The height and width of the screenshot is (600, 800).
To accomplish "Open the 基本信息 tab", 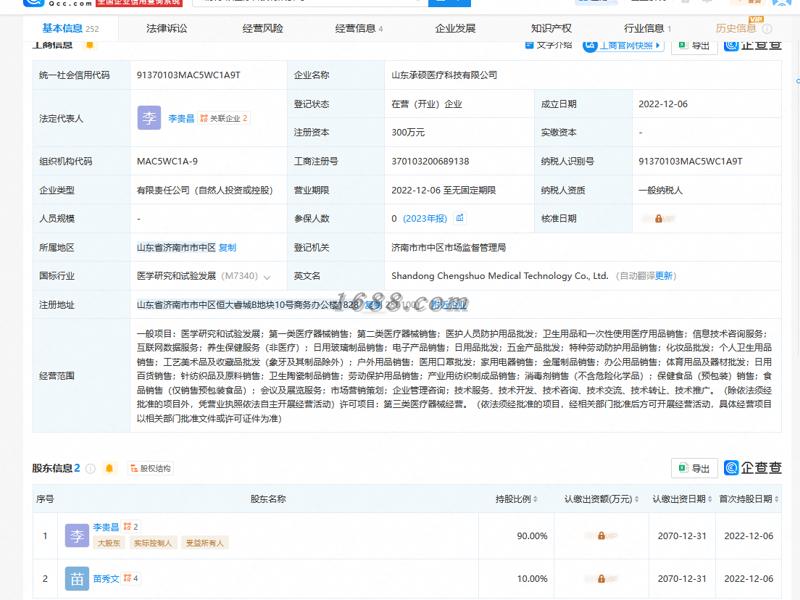I will (70, 29).
